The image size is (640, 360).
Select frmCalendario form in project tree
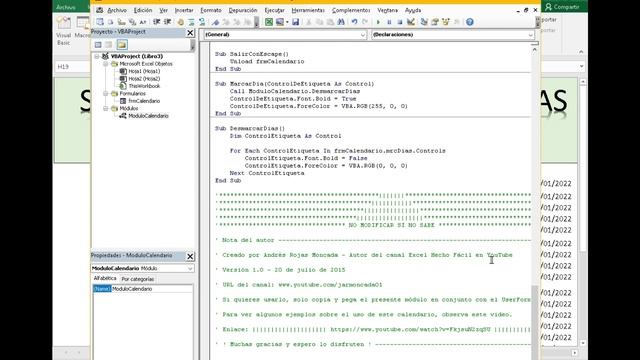click(144, 101)
